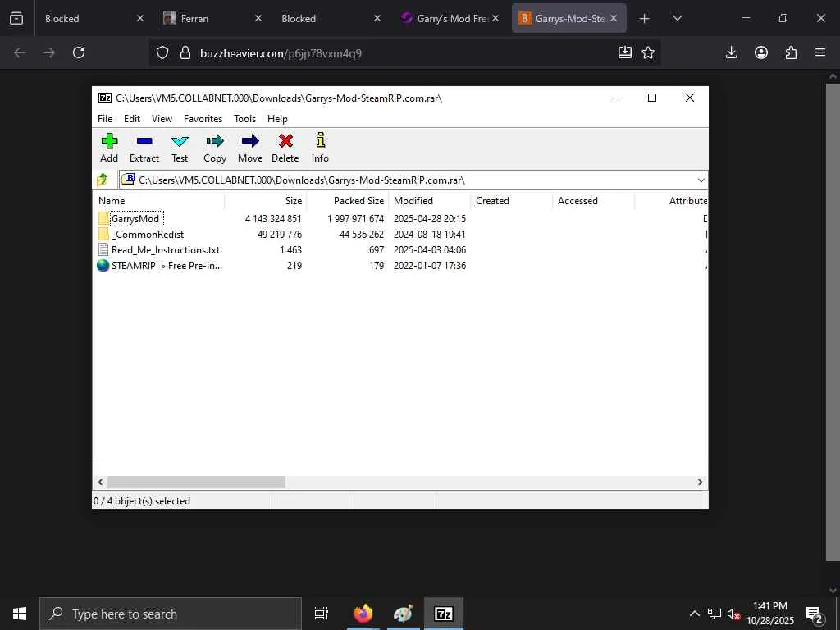The height and width of the screenshot is (630, 840).
Task: Click 7-Zip taskbar button
Action: [x=444, y=614]
